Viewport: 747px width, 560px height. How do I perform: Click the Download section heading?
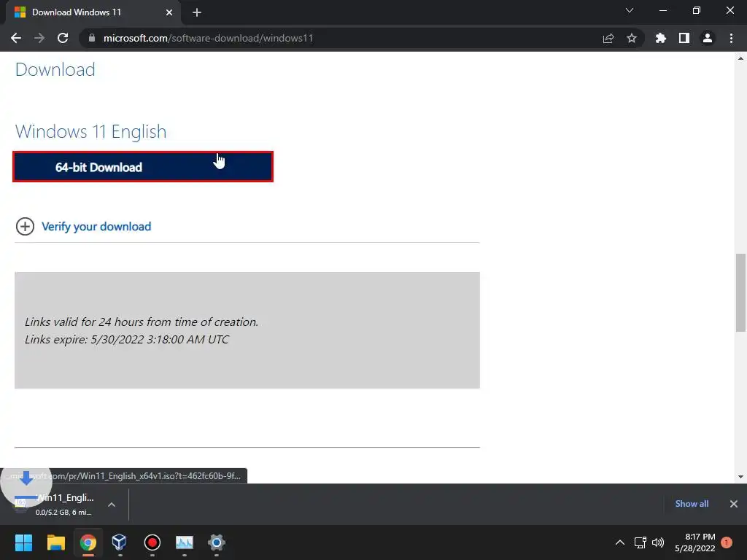(55, 69)
